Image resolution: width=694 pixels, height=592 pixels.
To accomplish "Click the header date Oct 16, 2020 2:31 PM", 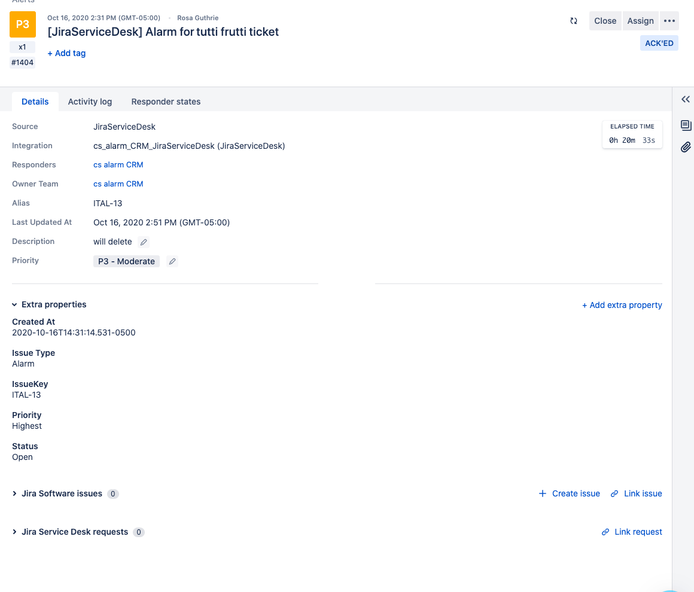I will [104, 18].
